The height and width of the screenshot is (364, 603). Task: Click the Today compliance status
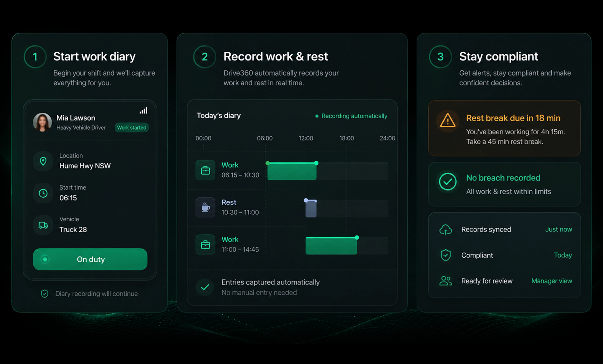(563, 255)
